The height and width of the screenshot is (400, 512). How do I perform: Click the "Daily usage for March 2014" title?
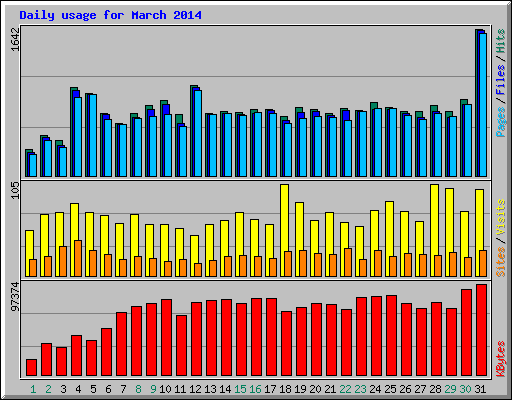(x=110, y=15)
